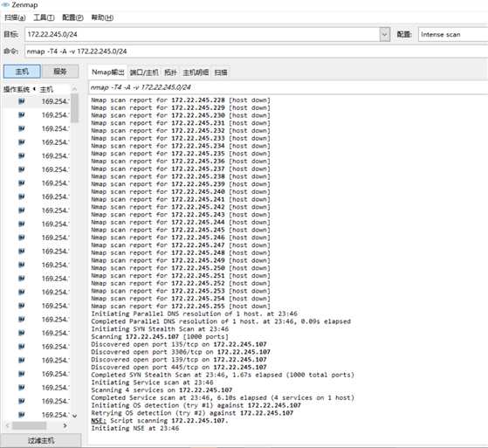Viewport: 488px width, 448px height.
Task: Click the host list vertical scrollbar thumb
Action: (74, 108)
